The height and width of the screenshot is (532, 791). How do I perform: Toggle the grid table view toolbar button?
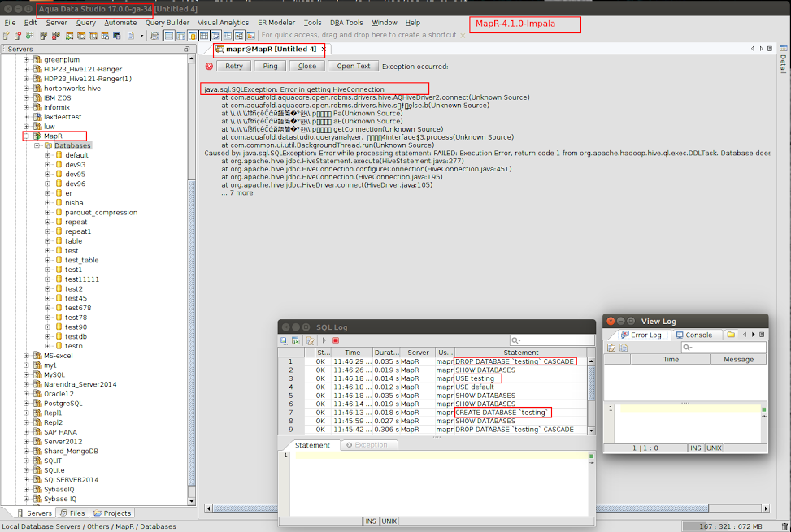click(204, 36)
